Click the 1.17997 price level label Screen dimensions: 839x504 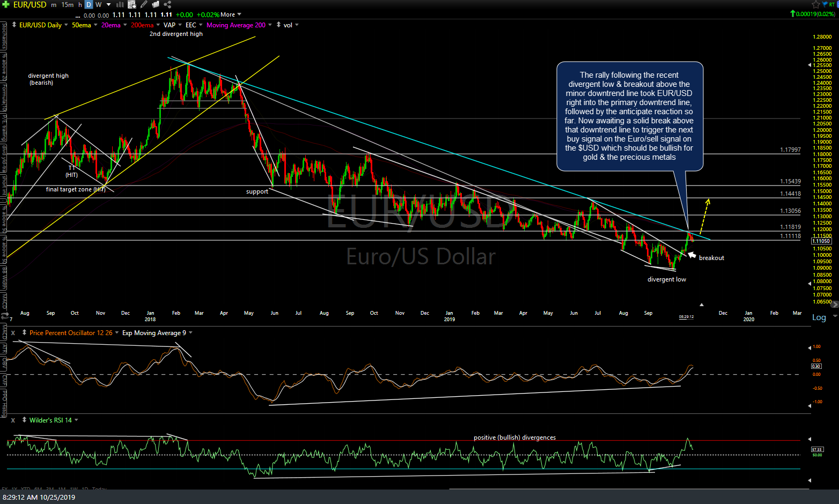(x=790, y=150)
